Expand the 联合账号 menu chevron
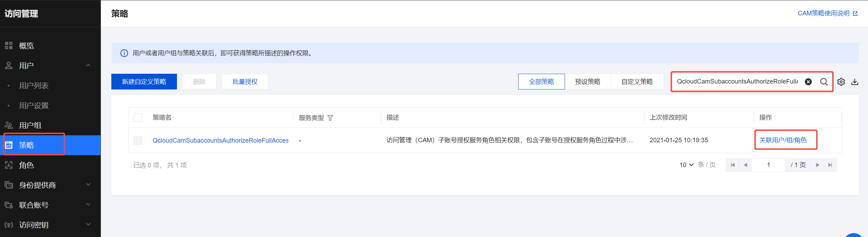 click(x=88, y=204)
